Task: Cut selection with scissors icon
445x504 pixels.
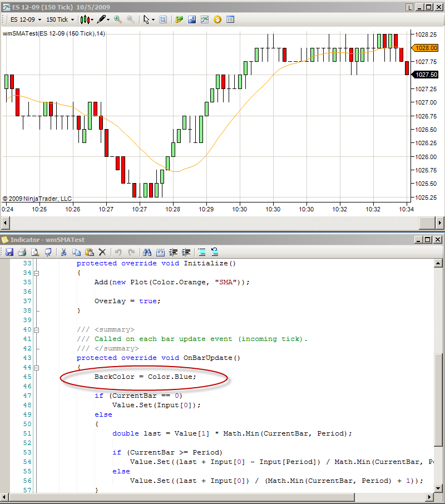Action: [63, 253]
